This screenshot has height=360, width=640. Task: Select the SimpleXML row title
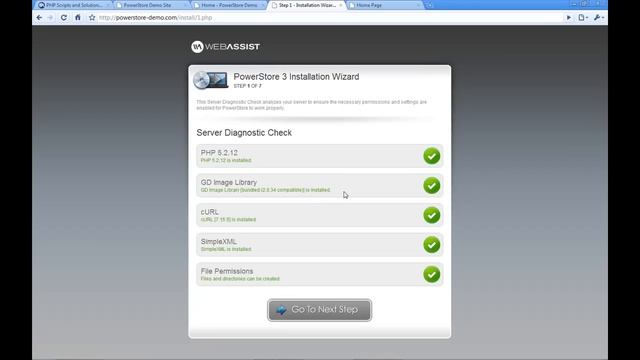point(218,242)
